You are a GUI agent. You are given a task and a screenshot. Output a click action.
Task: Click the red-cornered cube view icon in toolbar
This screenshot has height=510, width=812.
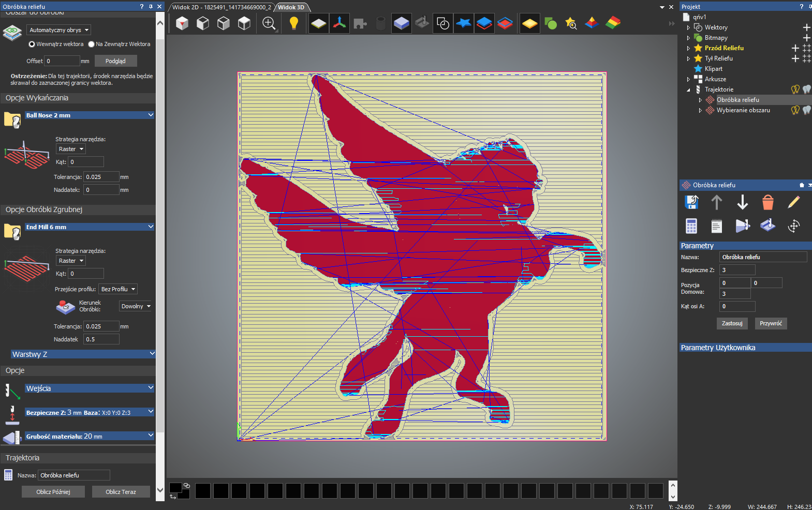[x=182, y=23]
